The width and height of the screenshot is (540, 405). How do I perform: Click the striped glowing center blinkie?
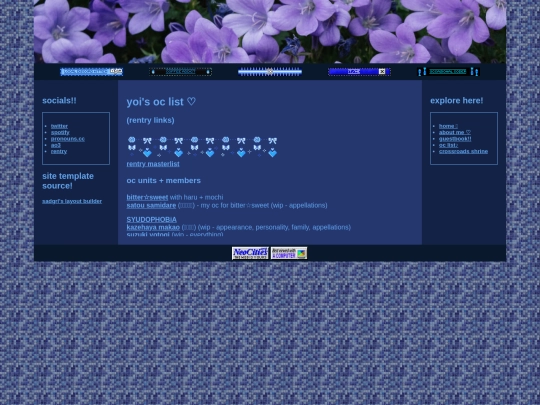tap(270, 72)
